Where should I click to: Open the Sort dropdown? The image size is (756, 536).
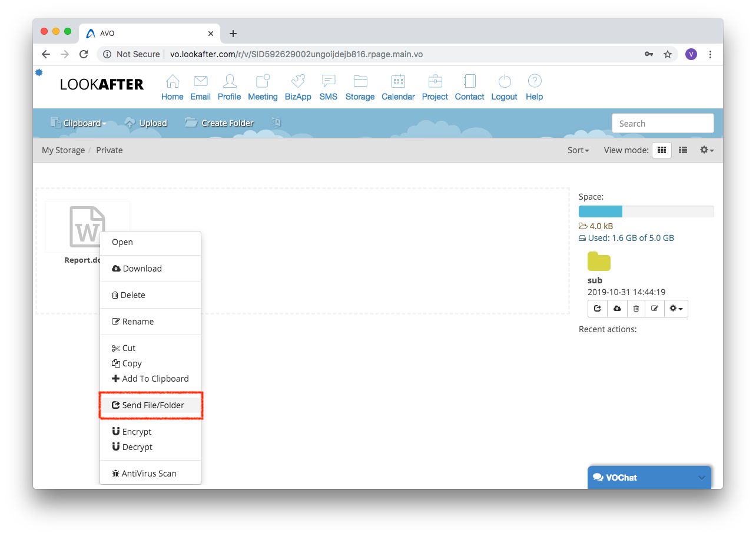point(578,150)
